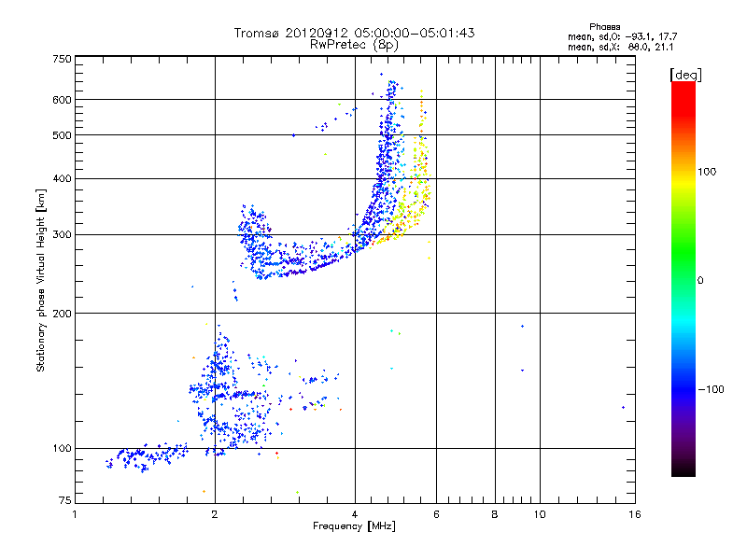Click y-axis tick label '200'
The width and height of the screenshot is (747, 560).
(62, 314)
